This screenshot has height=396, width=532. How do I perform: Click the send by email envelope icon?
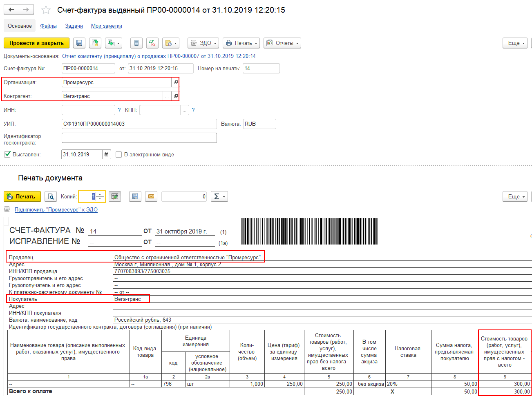(151, 196)
